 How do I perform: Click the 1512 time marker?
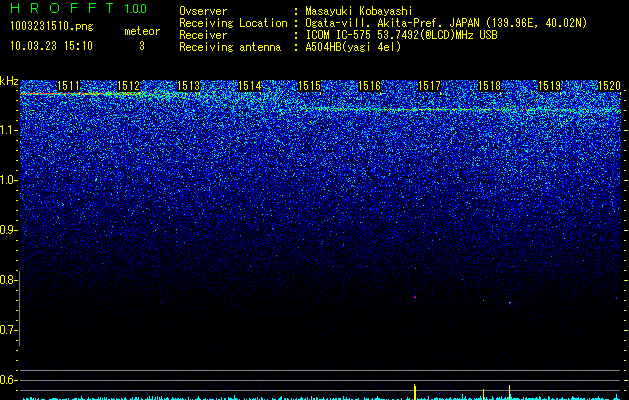(129, 86)
